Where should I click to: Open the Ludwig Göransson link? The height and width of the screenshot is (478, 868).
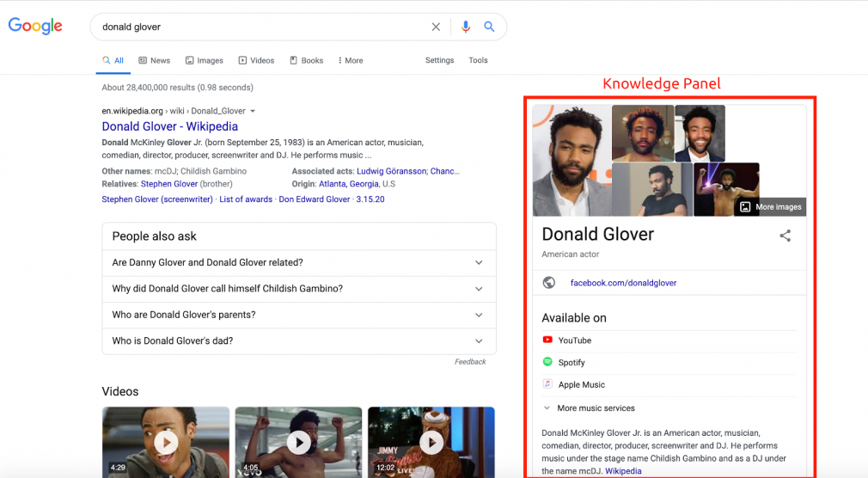point(391,171)
